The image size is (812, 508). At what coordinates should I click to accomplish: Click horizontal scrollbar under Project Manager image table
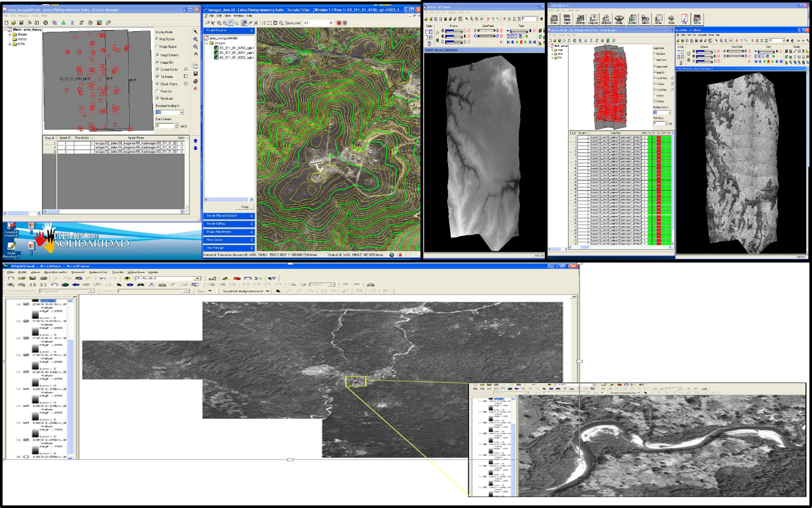point(113,211)
